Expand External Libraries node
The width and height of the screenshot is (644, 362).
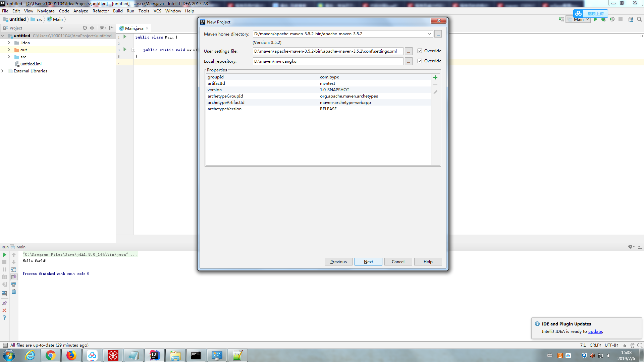(2, 71)
